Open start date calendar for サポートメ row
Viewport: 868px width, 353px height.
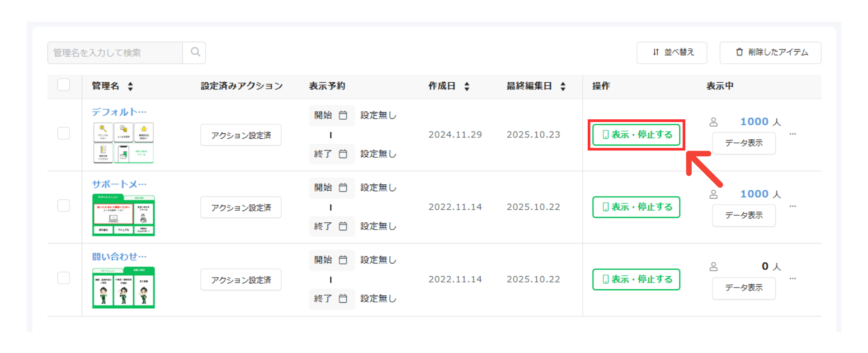tap(343, 188)
